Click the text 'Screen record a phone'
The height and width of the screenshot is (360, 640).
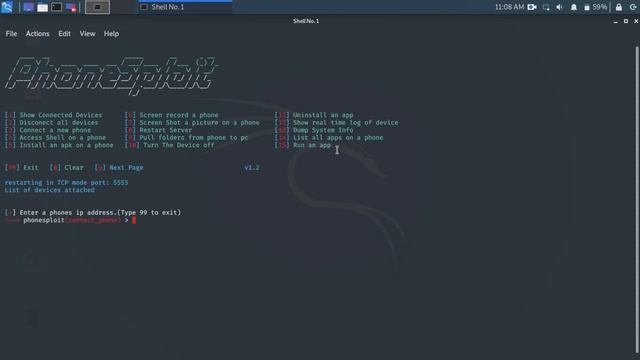pos(179,115)
